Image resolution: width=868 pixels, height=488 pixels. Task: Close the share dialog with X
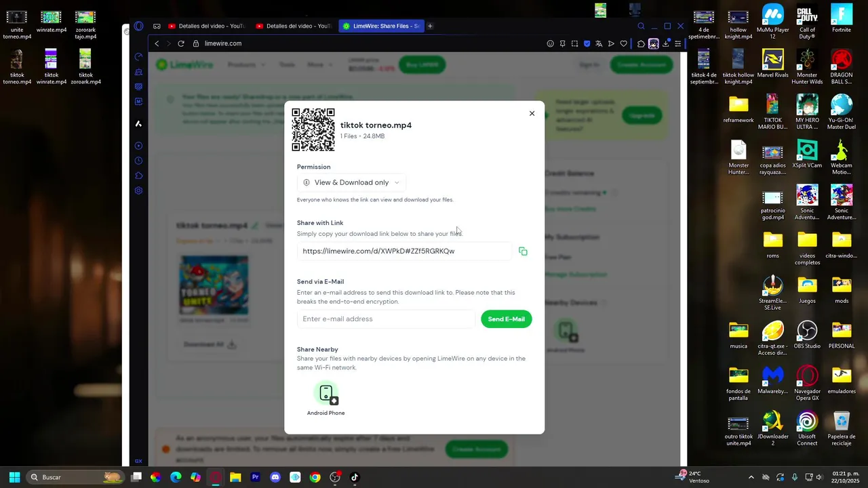pos(532,113)
